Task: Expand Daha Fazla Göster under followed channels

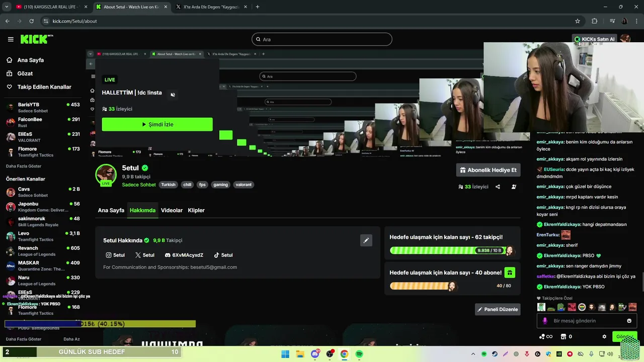Action: pos(24,166)
